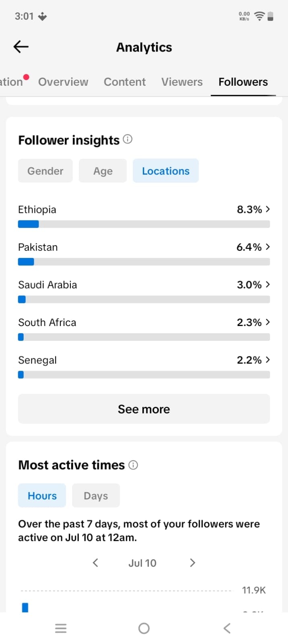Switch active times to Days
The width and height of the screenshot is (288, 644).
point(96,495)
